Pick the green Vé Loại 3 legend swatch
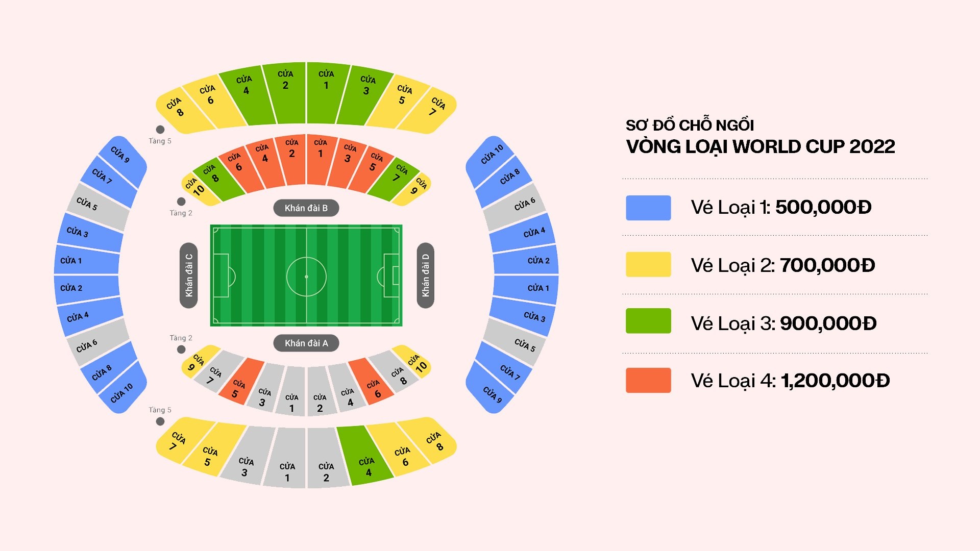 (x=648, y=321)
